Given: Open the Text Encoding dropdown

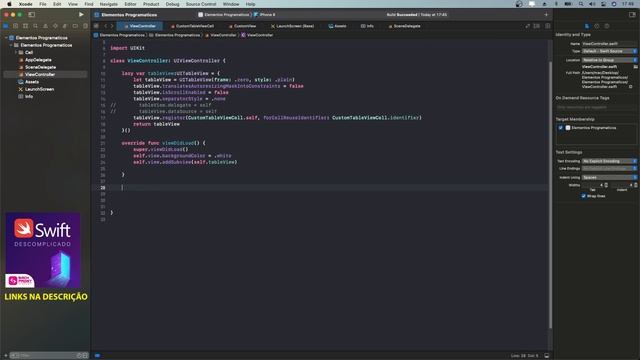Looking at the screenshot, I should [609, 161].
